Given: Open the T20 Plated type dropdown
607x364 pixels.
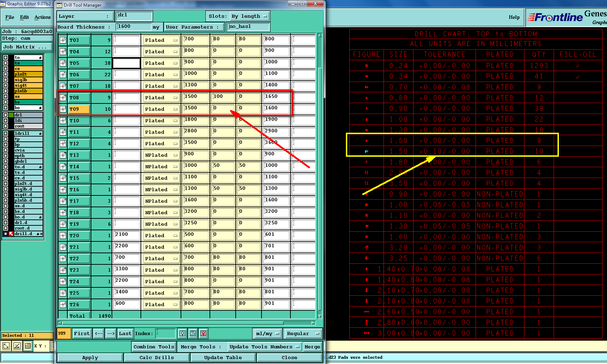Looking at the screenshot, I should [x=161, y=235].
